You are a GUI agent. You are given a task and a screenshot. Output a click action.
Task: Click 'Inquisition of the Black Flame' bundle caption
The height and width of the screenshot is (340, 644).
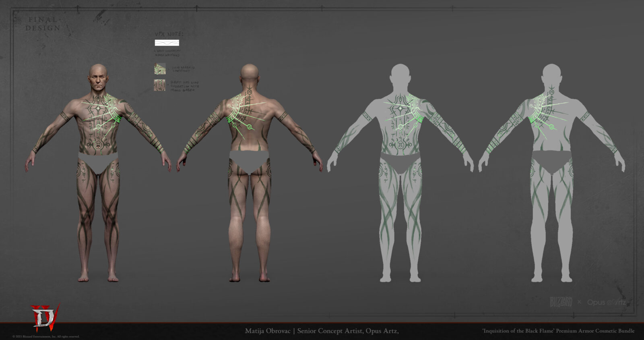click(x=558, y=331)
